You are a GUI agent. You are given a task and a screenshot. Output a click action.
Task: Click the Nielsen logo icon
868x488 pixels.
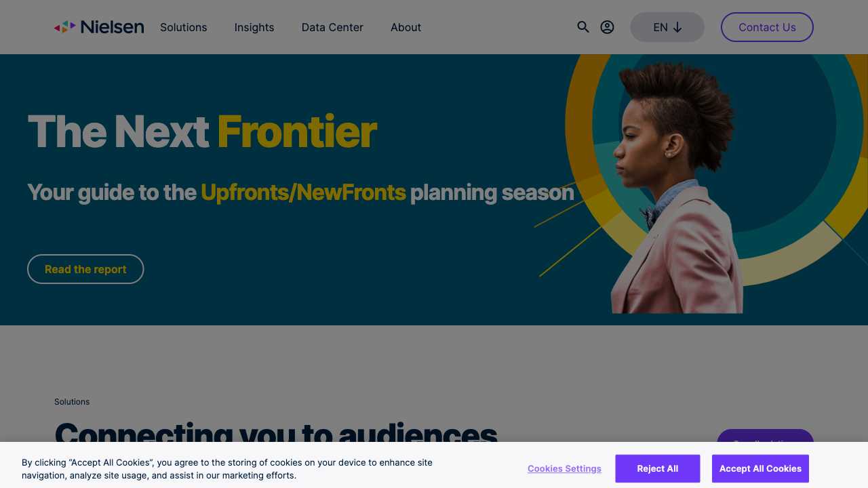[x=64, y=27]
